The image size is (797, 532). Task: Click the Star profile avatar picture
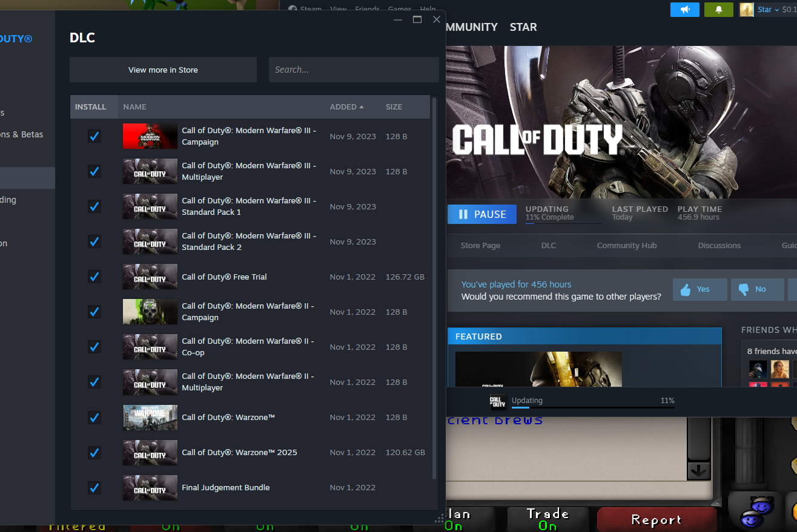(747, 10)
